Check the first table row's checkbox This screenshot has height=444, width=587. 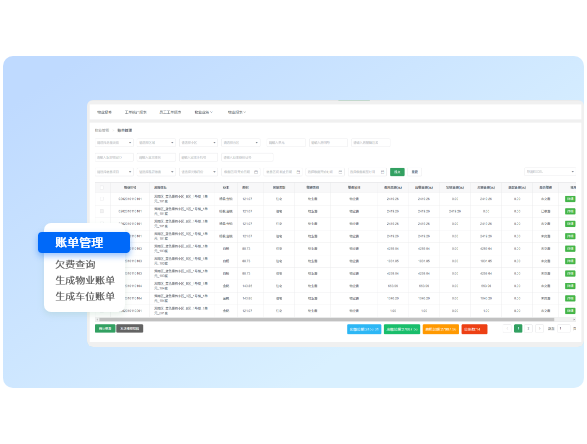coord(102,199)
